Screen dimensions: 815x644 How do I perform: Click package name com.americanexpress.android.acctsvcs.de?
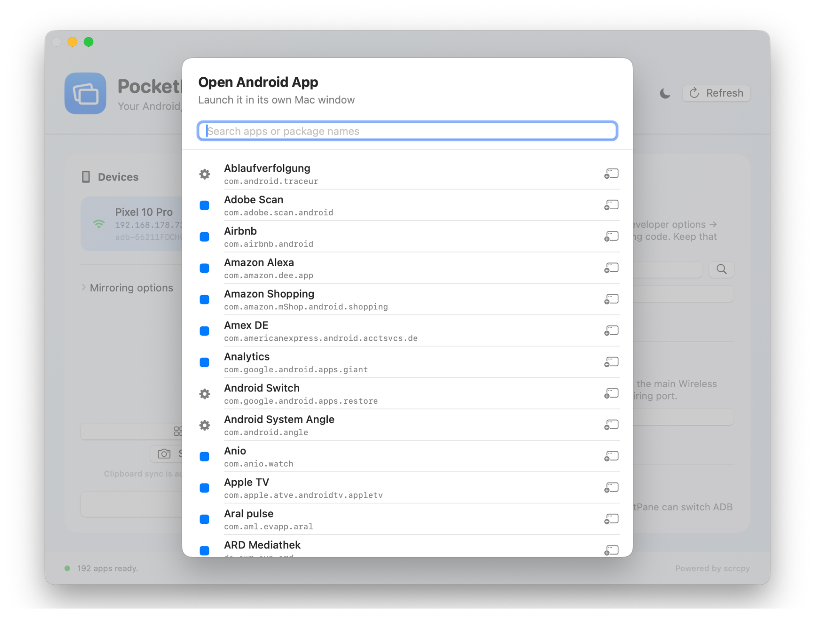pos(321,338)
